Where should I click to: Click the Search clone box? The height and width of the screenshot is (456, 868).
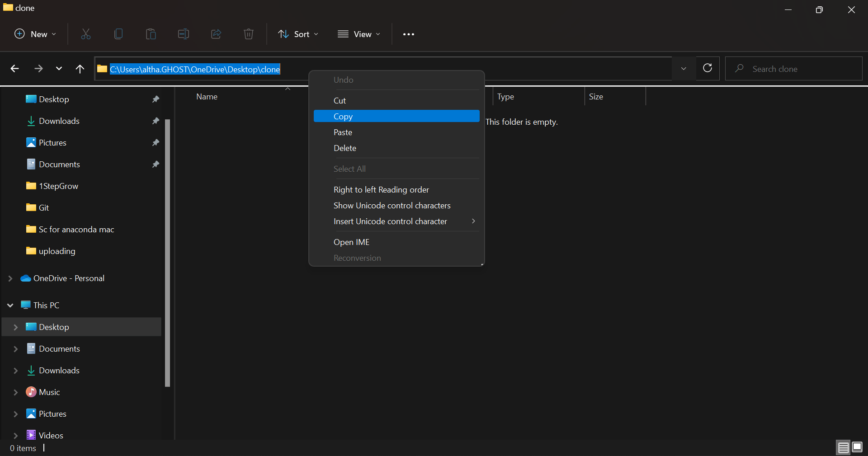point(793,69)
